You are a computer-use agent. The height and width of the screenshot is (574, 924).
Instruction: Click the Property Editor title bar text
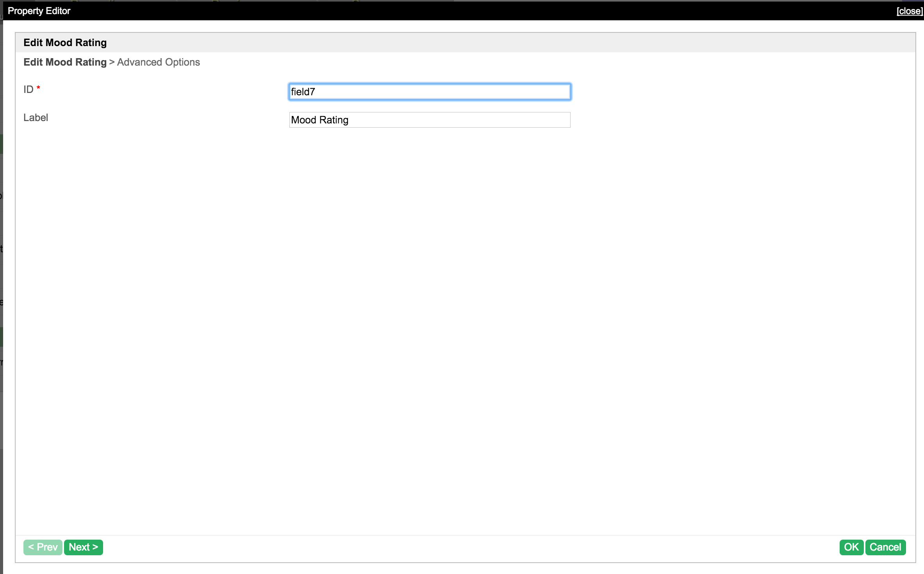39,11
